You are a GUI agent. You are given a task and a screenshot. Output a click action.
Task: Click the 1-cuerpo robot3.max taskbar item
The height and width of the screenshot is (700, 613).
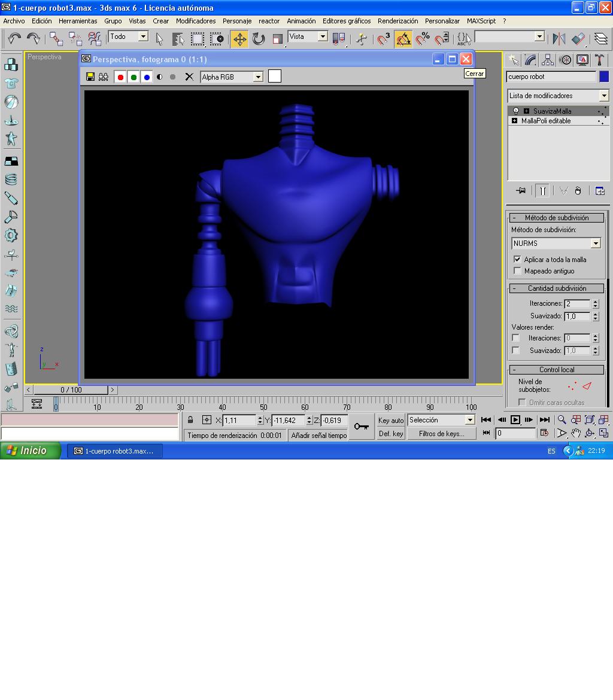[115, 451]
